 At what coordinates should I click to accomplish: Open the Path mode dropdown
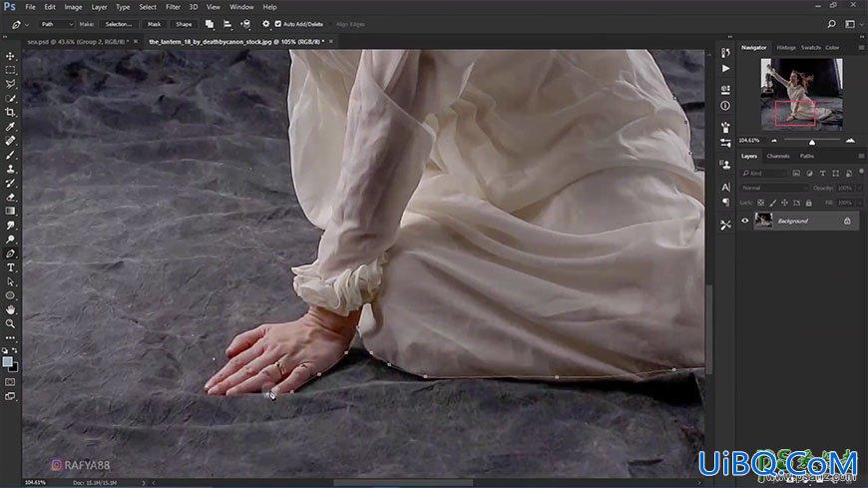pyautogui.click(x=57, y=24)
